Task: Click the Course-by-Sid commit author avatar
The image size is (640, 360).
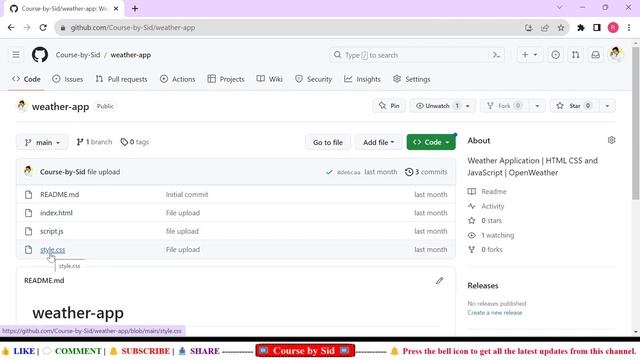Action: 28,171
